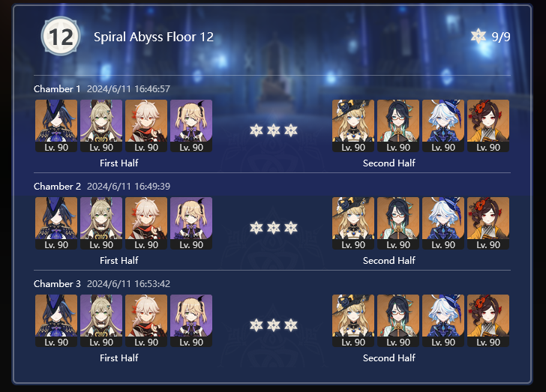Click Chamber 3 First Half label
Image resolution: width=546 pixels, height=392 pixels.
coord(119,358)
